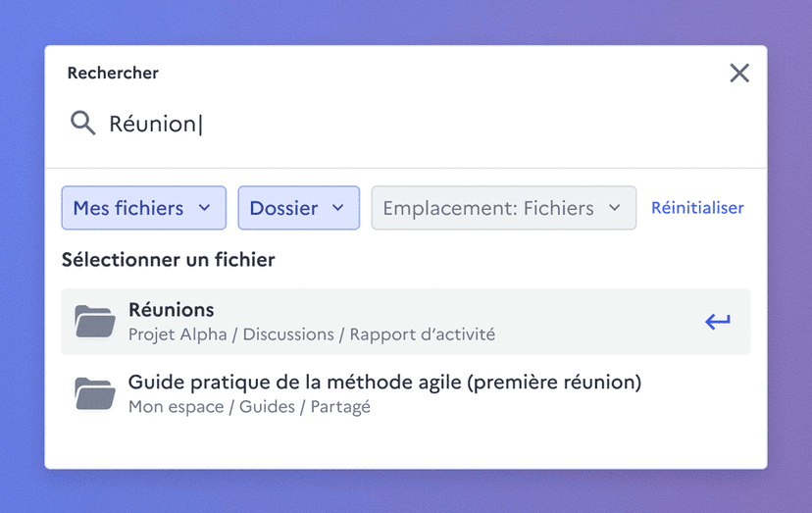Click the folder icon beside Guide pratique
Viewport: 812px width, 513px height.
tap(95, 393)
